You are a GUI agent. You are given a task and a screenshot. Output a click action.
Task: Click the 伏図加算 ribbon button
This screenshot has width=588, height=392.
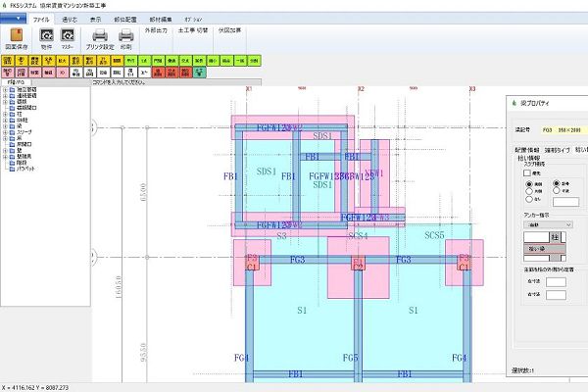(229, 30)
